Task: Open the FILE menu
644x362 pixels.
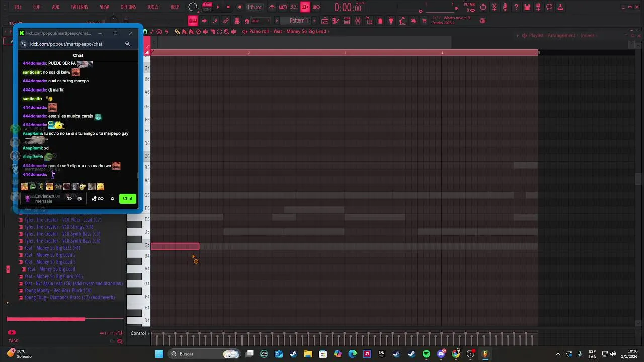Action: 18,7
